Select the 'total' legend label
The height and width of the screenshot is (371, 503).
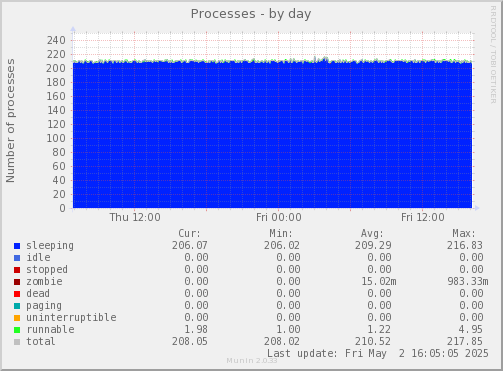[41, 341]
